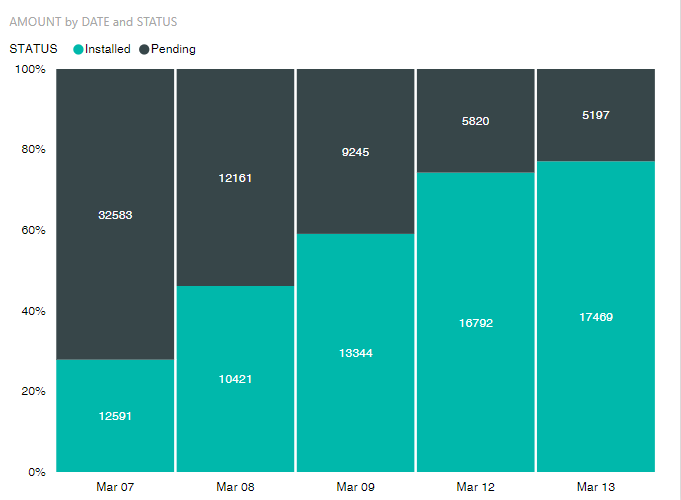Click the Mar 09 x-axis label
This screenshot has height=500, width=681.
click(355, 487)
